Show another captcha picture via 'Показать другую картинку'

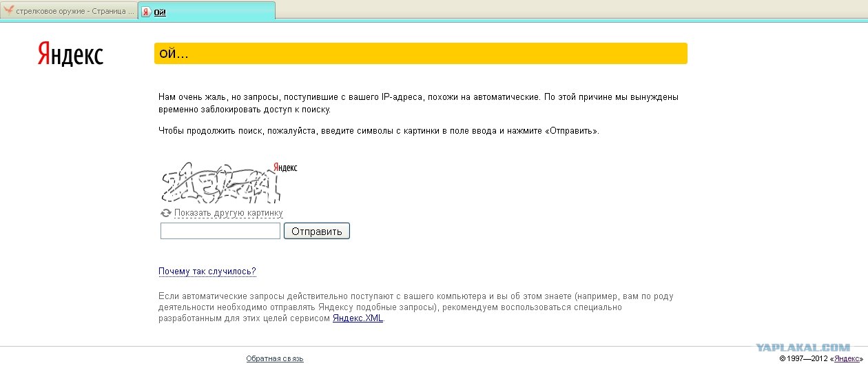228,214
